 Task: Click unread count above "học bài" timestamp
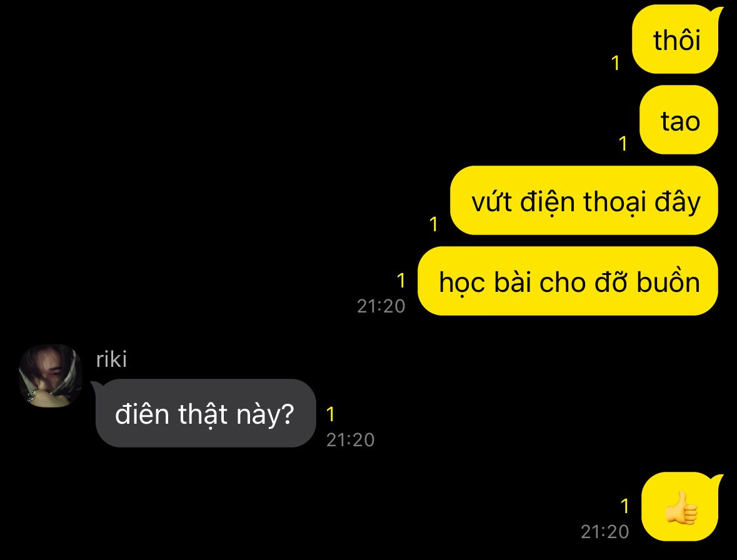(401, 281)
